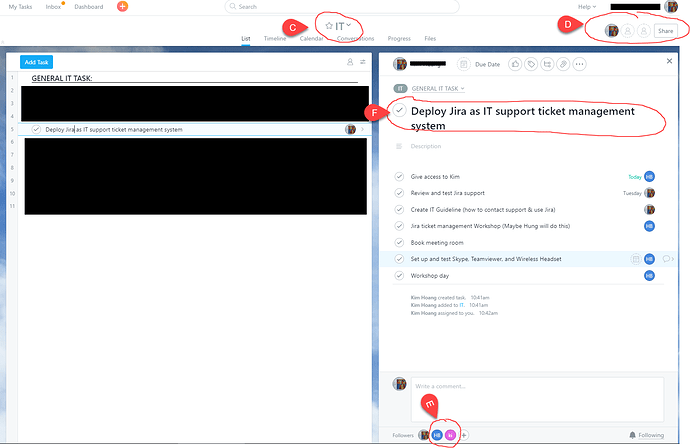
Task: Add a subtask with the subtask icon
Action: pos(547,64)
